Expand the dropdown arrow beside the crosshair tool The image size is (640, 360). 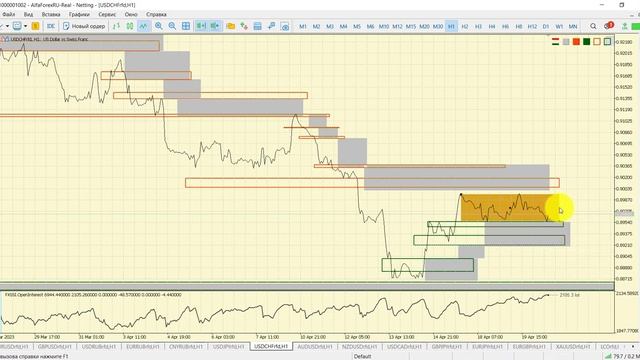pyautogui.click(x=7, y=26)
